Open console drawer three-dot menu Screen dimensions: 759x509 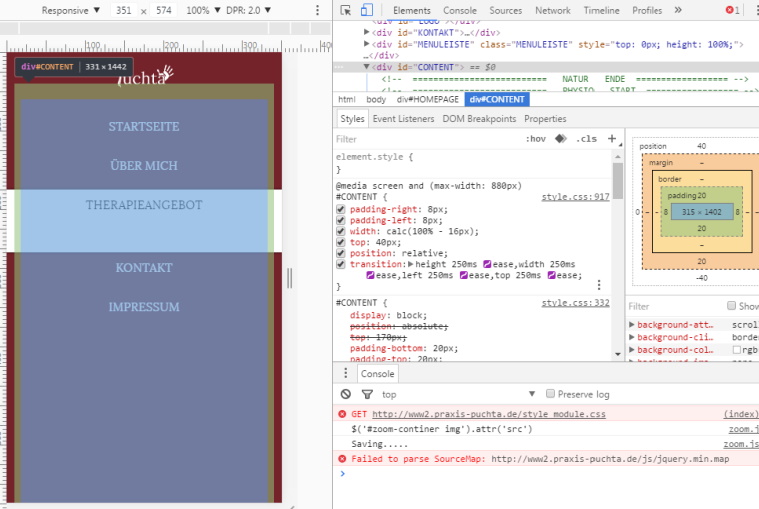click(x=345, y=373)
